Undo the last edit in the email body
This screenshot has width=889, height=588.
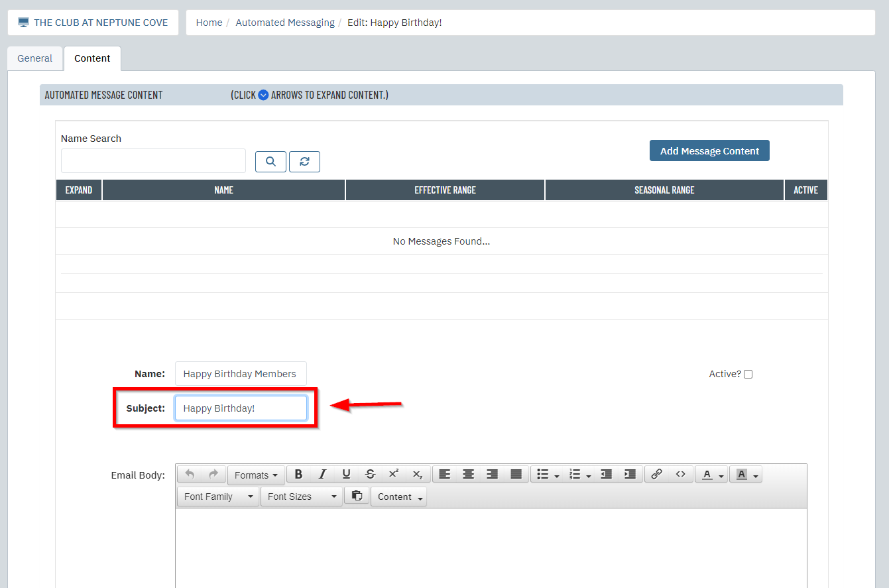click(190, 474)
